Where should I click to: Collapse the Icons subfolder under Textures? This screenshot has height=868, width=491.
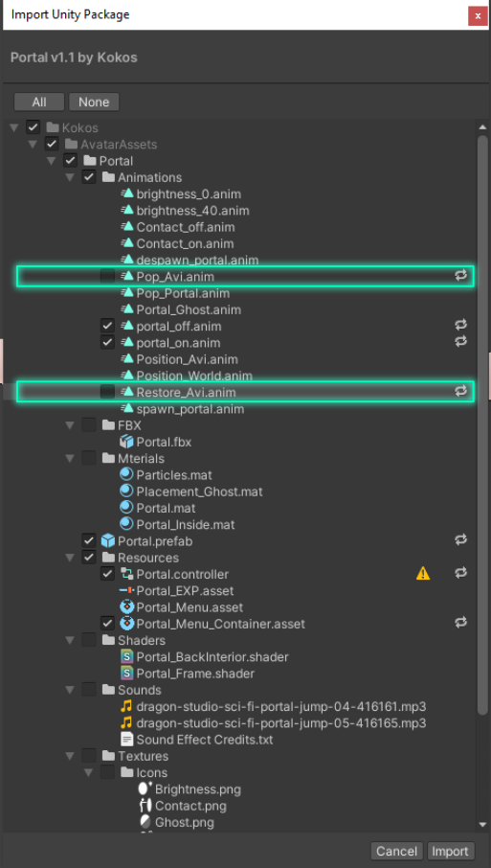coord(89,773)
